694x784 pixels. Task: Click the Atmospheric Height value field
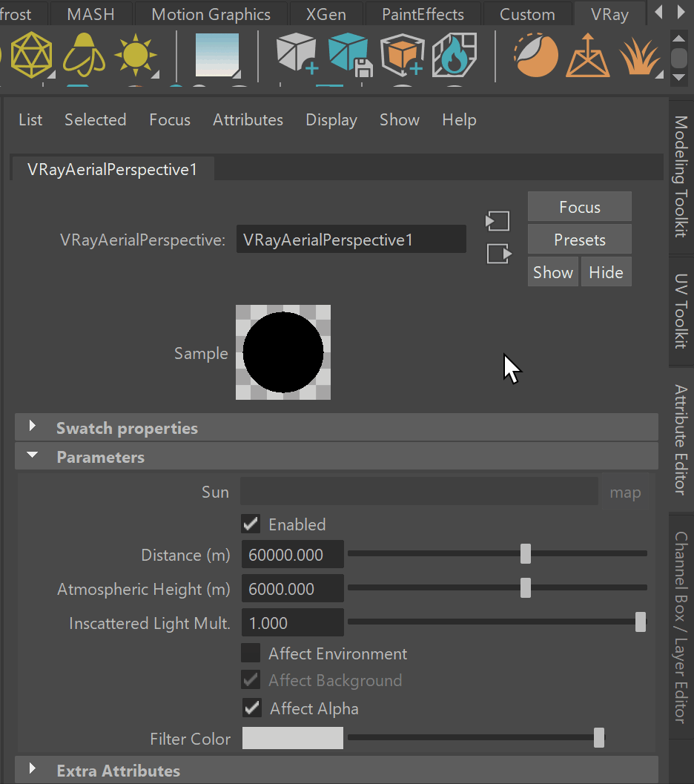[293, 588]
